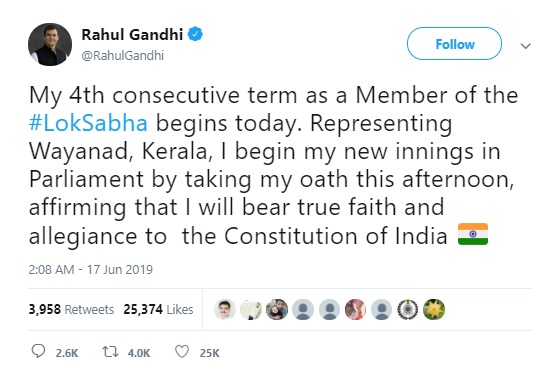
Task: Open the #LokSabha hashtag link
Action: [x=88, y=123]
